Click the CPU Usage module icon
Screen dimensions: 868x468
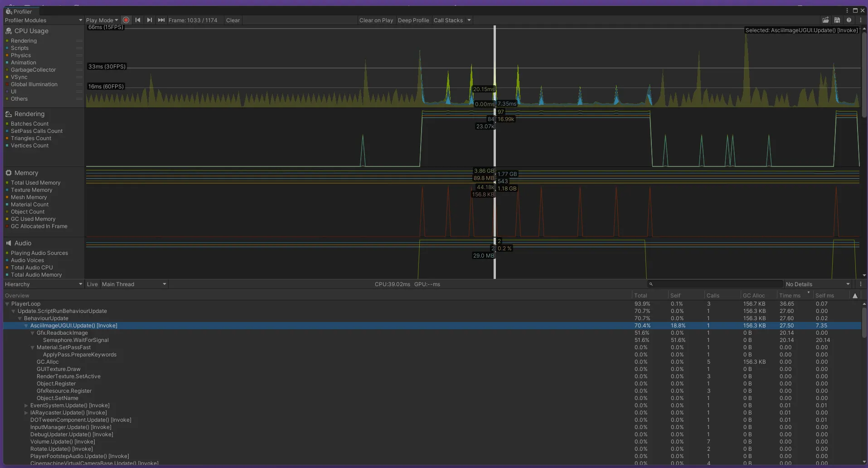click(x=9, y=31)
